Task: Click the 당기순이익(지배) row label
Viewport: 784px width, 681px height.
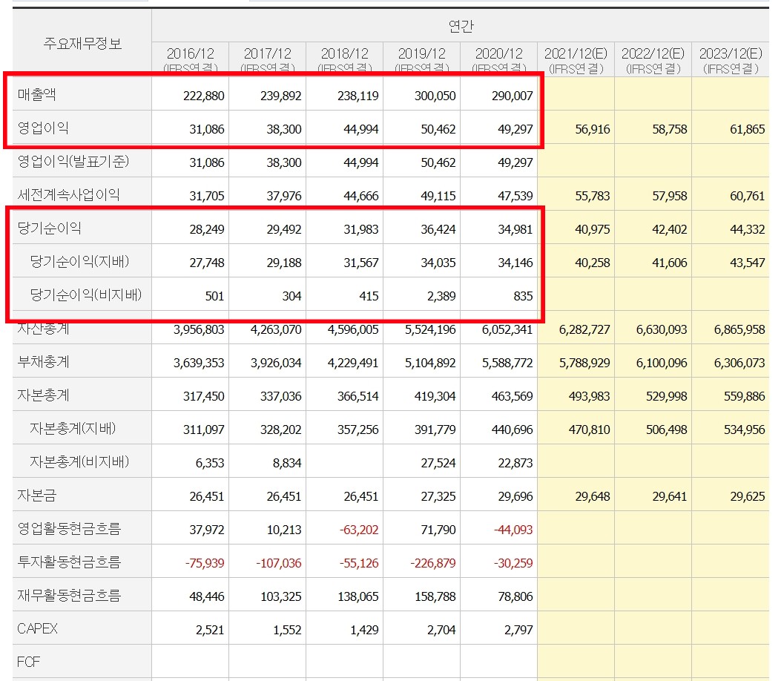Action: [x=79, y=262]
